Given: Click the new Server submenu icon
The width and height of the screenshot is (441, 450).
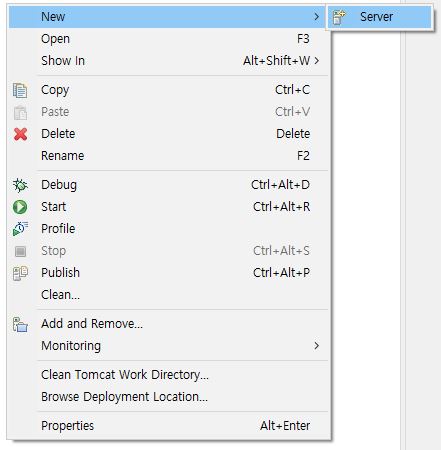Looking at the screenshot, I should (x=339, y=17).
